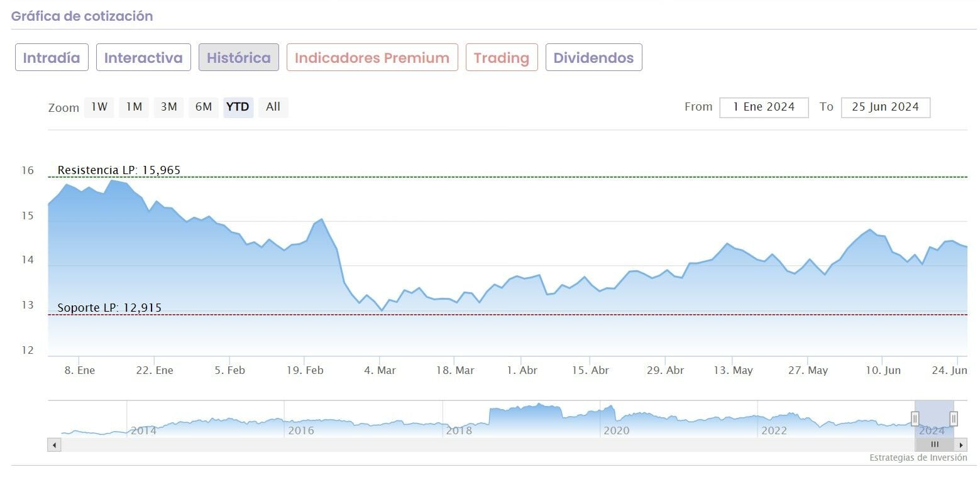
Task: Click the navigator scrollbar thumb grip
Action: pos(934,445)
